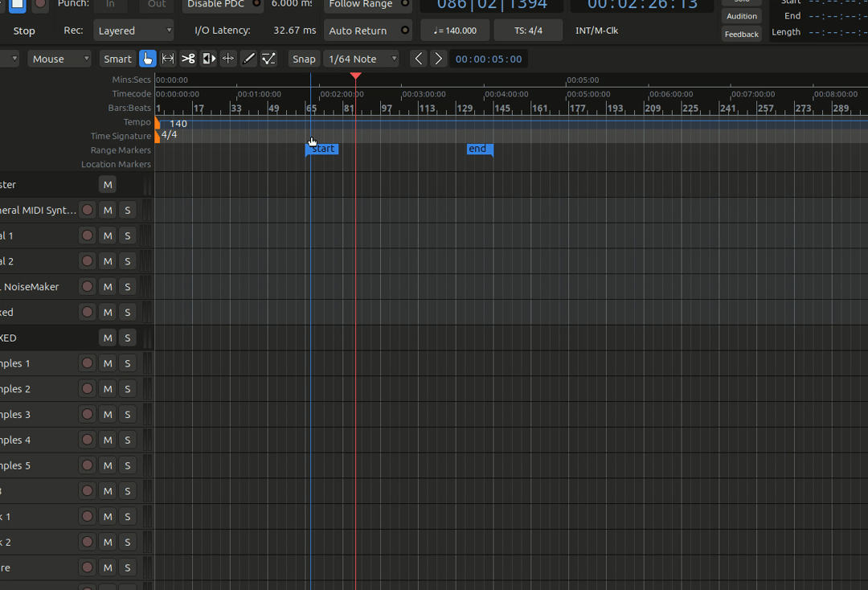This screenshot has height=590, width=868.
Task: Click the 'end' range marker
Action: tap(478, 149)
